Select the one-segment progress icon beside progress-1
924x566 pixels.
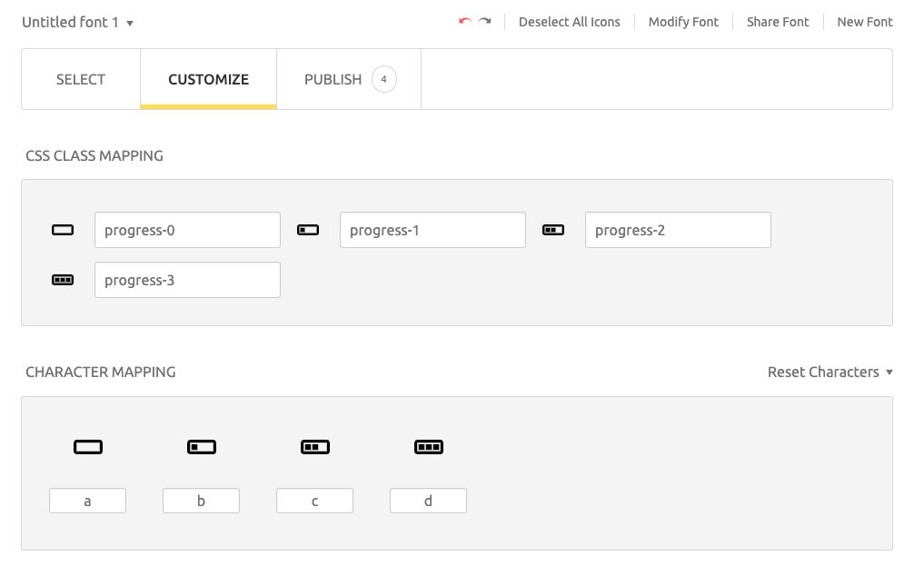click(x=307, y=229)
